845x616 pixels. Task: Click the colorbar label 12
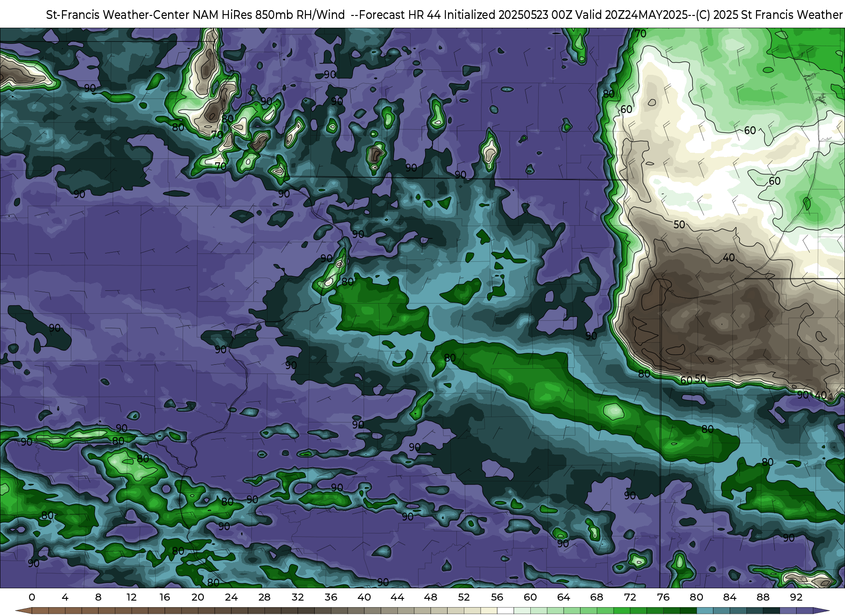click(132, 597)
